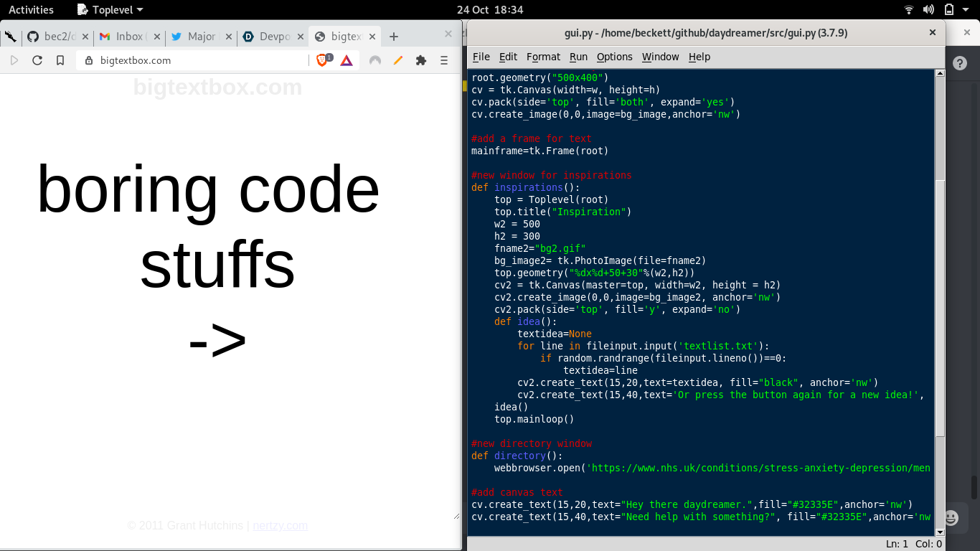Image resolution: width=980 pixels, height=551 pixels.
Task: Click 'mainframe=tk.Frame(root)' code line
Action: [x=540, y=151]
